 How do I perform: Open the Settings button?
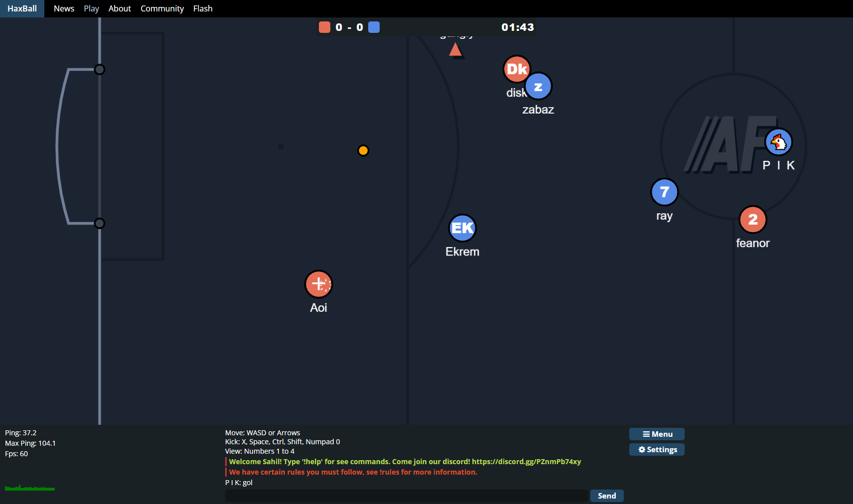[657, 450]
